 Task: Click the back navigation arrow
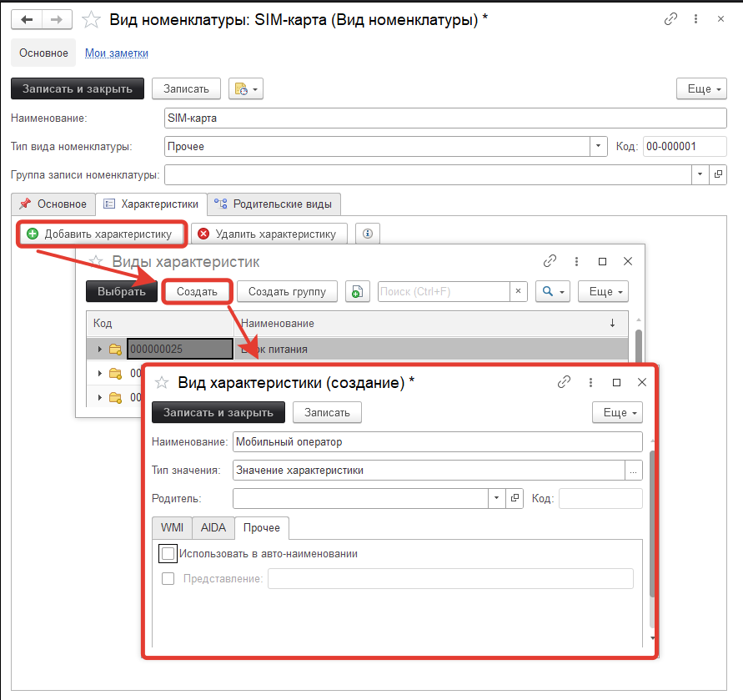coord(26,19)
